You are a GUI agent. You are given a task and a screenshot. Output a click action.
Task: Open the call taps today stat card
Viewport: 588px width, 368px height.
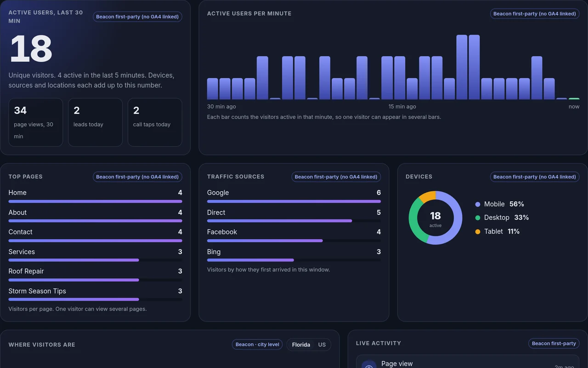click(155, 122)
